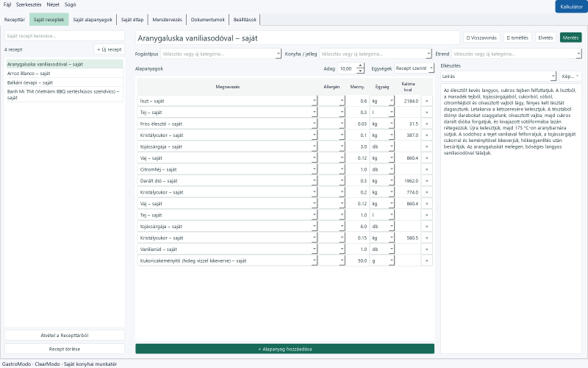Delete the Vaniliarúd – saját row
The width and height of the screenshot is (588, 368).
pos(426,250)
